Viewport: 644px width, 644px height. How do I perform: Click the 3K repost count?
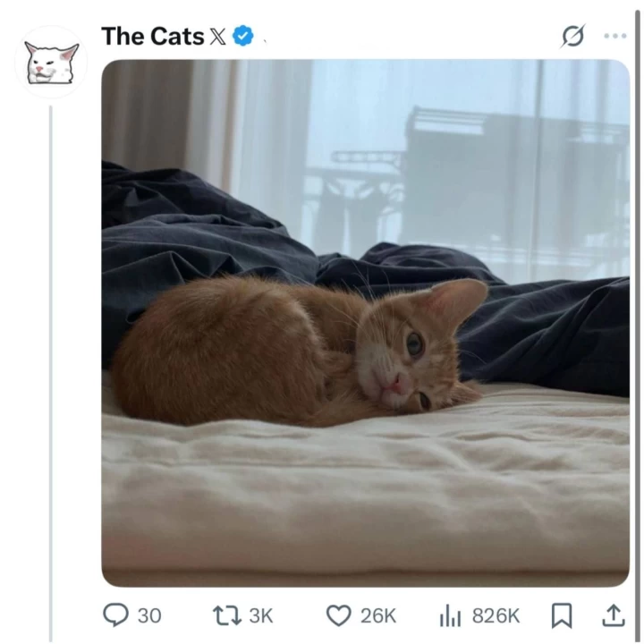pos(260,615)
